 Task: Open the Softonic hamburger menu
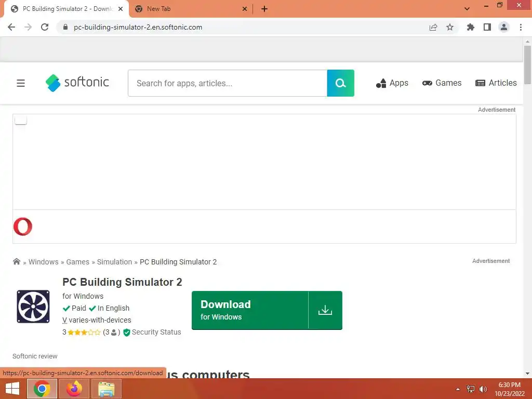pyautogui.click(x=21, y=83)
